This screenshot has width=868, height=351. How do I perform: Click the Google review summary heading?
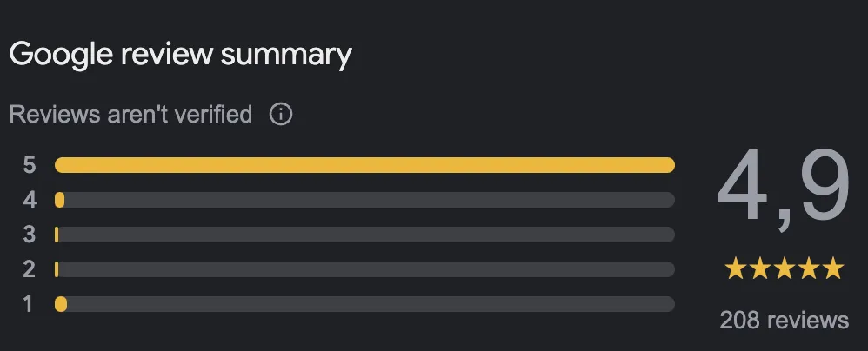[x=180, y=56]
